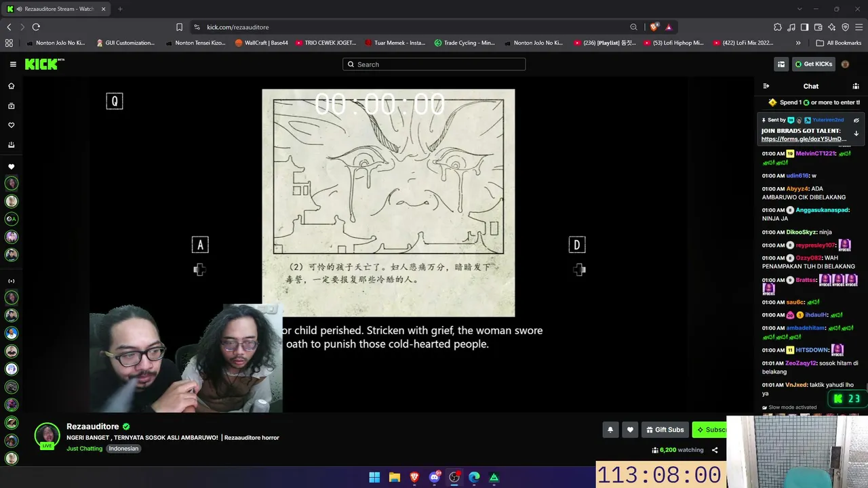This screenshot has width=868, height=488.
Task: Click the Get KICKs button
Action: [813, 64]
